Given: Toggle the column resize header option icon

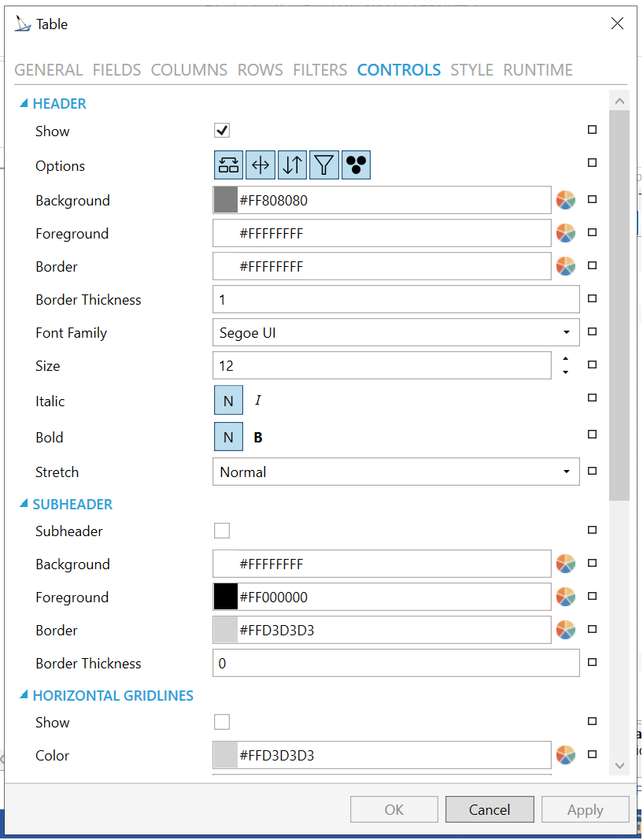Looking at the screenshot, I should pyautogui.click(x=261, y=165).
